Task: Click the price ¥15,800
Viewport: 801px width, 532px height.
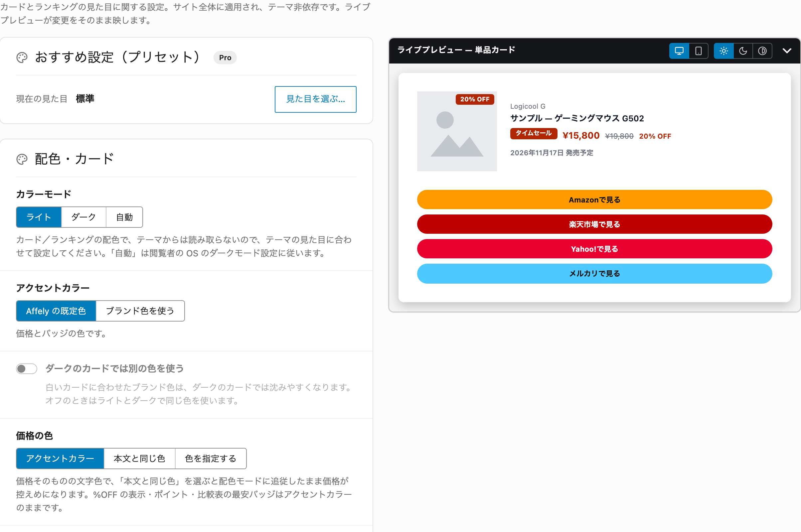Action: click(x=581, y=136)
